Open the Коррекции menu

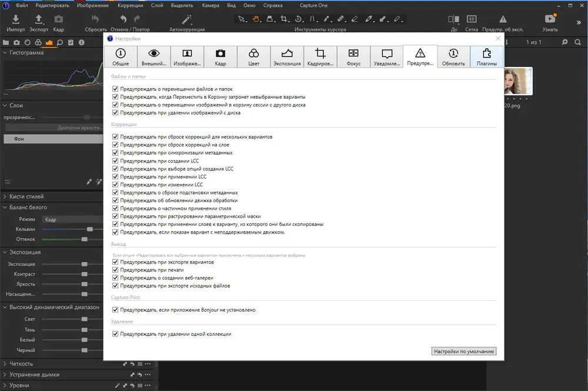(x=130, y=5)
